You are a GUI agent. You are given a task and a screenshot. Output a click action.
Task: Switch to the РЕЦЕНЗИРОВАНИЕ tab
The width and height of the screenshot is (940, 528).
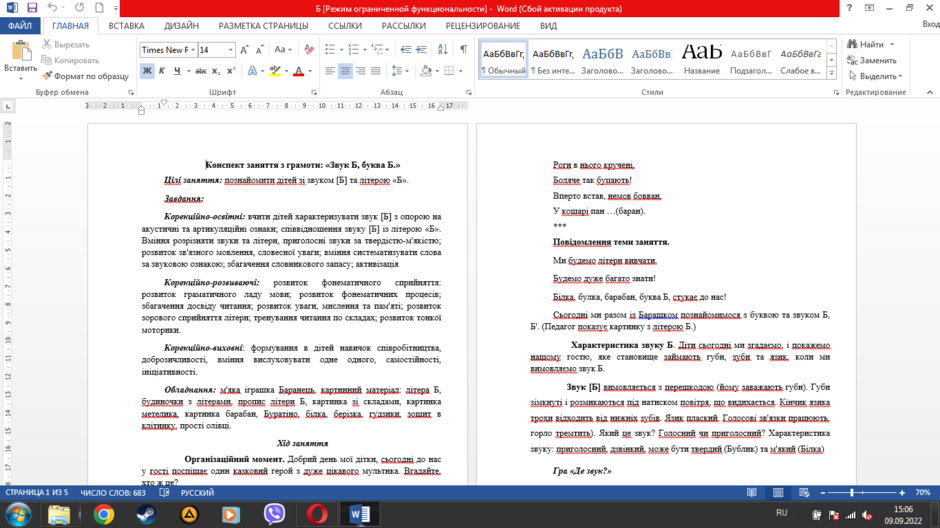pyautogui.click(x=483, y=26)
